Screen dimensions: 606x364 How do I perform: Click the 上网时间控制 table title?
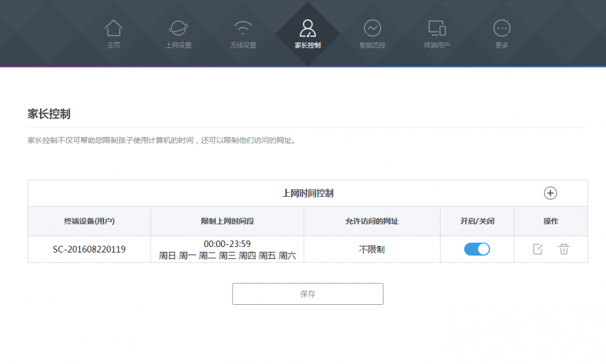tap(308, 193)
